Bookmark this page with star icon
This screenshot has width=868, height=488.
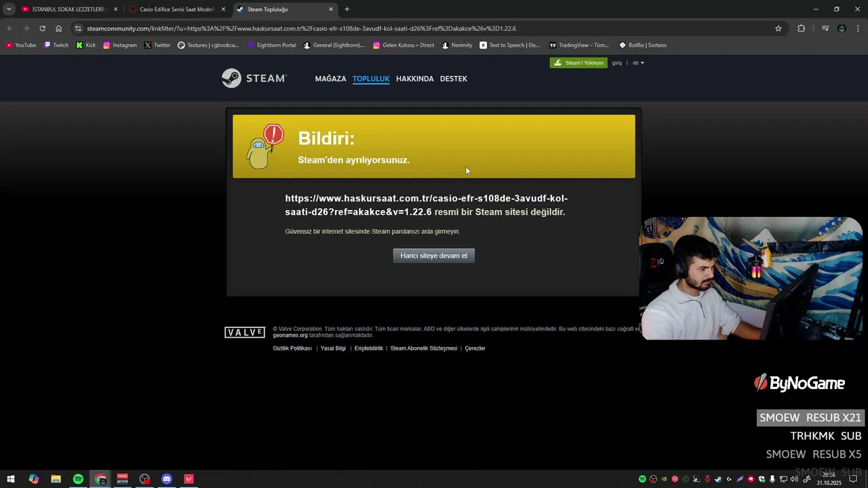click(x=778, y=28)
